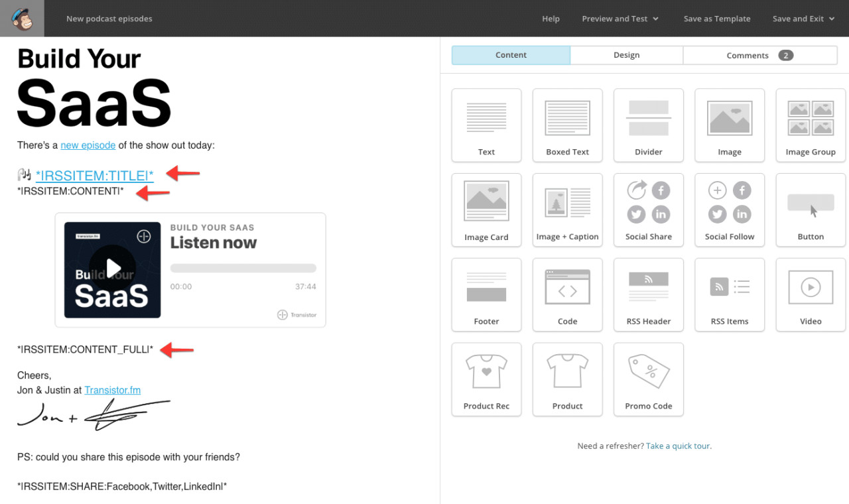Click the podcast playback progress bar
Viewport: 849px width, 504px height.
243,267
